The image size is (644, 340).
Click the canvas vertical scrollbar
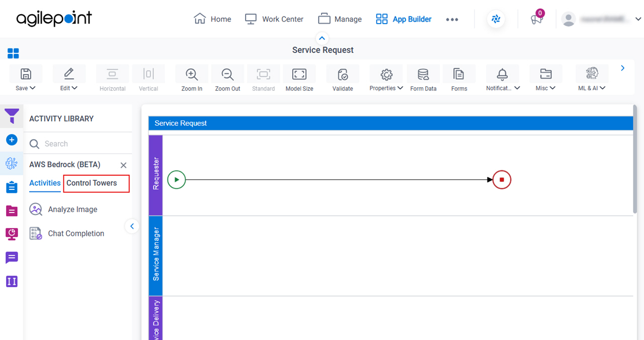pyautogui.click(x=635, y=159)
